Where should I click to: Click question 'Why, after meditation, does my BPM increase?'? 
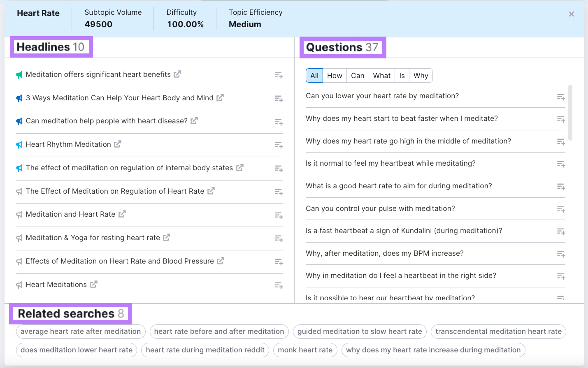click(x=384, y=253)
